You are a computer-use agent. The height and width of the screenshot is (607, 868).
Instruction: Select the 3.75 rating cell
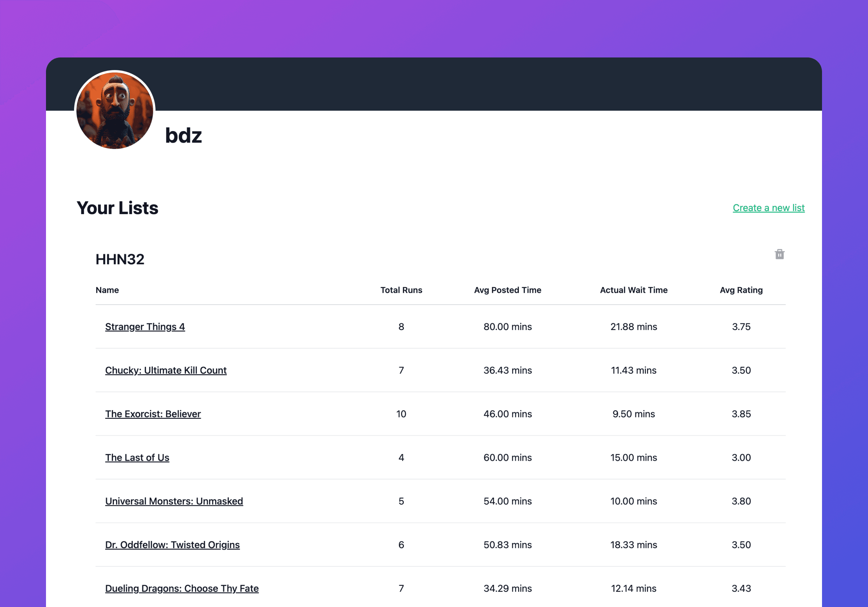[741, 326]
